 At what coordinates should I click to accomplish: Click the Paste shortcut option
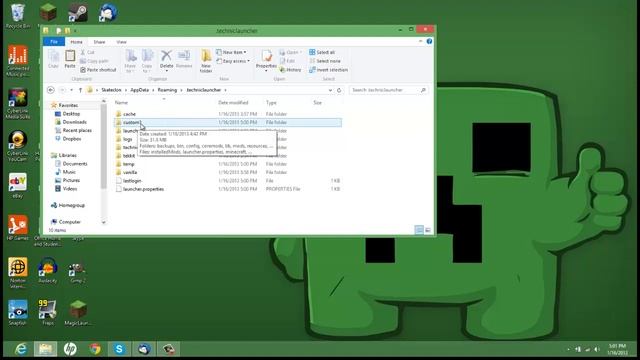pos(98,70)
